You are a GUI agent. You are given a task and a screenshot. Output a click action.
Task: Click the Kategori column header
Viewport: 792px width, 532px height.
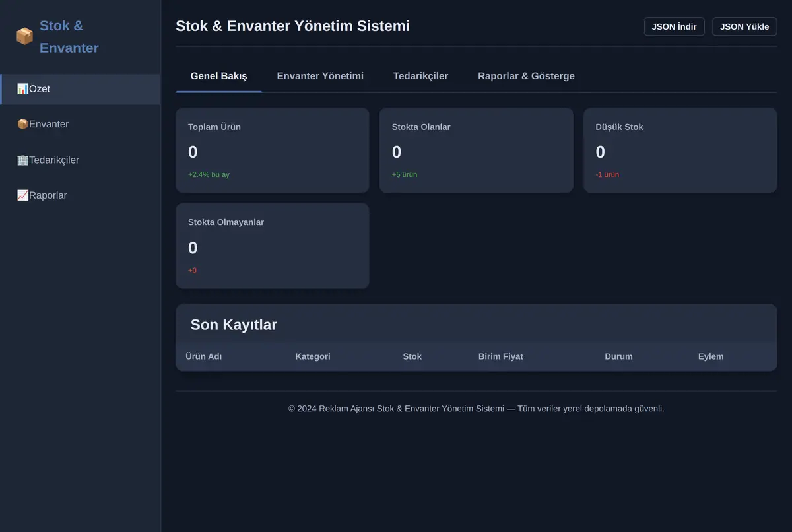[x=313, y=356]
